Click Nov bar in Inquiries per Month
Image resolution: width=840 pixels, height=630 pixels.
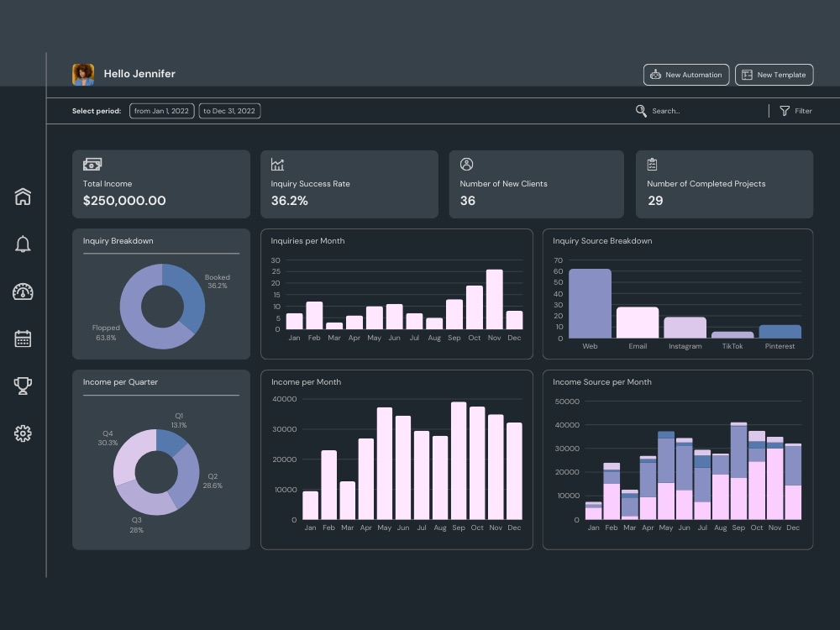495,300
